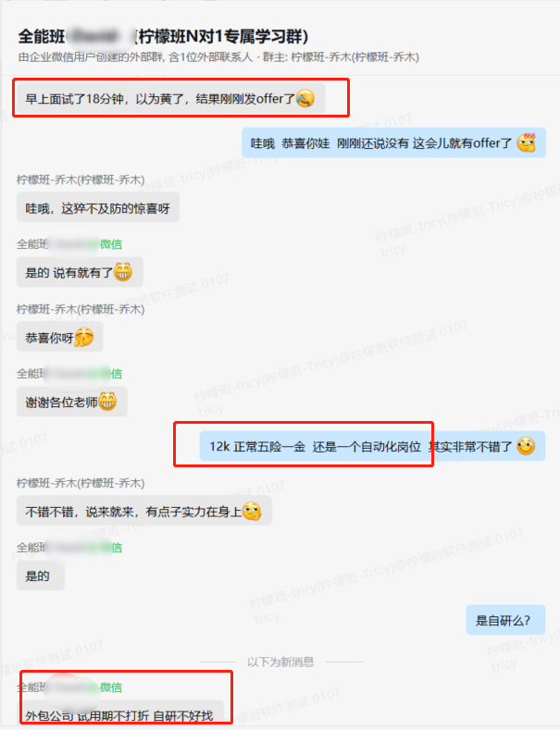Image resolution: width=560 pixels, height=730 pixels.
Task: Click the crying-laughing emoji in the first message
Action: (305, 99)
